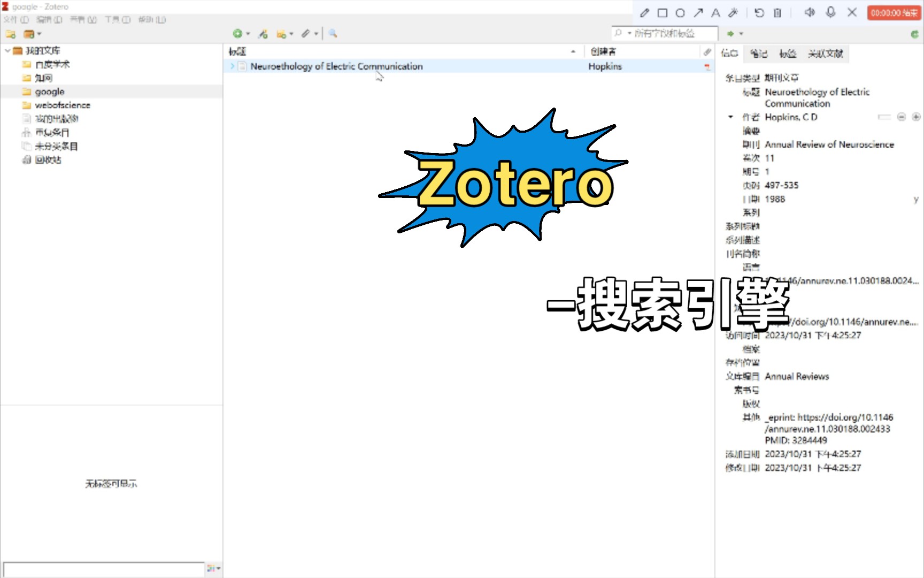924x578 pixels.
Task: Collapse the My Library tree arrow
Action: coord(7,51)
